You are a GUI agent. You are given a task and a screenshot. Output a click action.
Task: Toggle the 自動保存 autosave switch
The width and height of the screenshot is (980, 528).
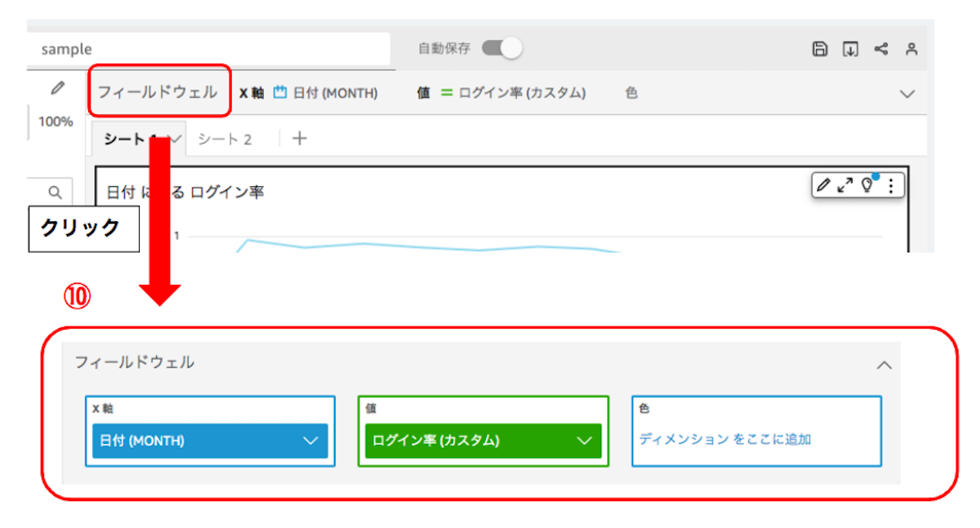[501, 48]
